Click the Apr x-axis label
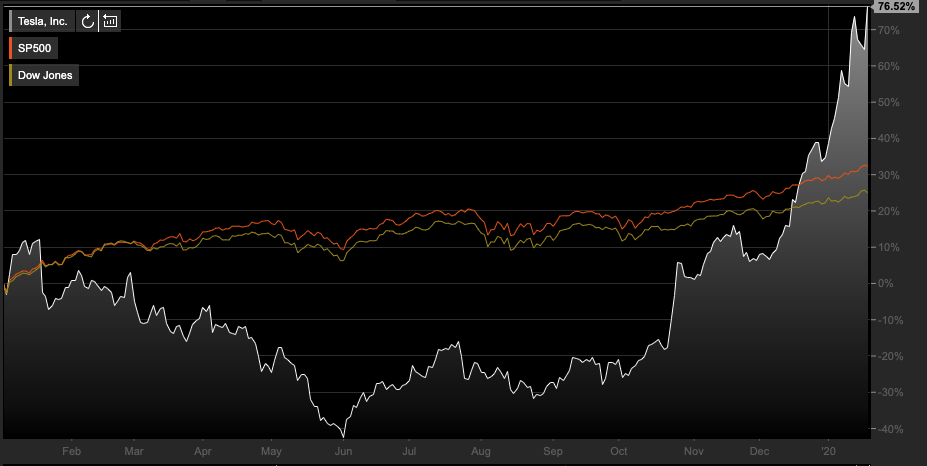This screenshot has width=927, height=466. pyautogui.click(x=203, y=451)
